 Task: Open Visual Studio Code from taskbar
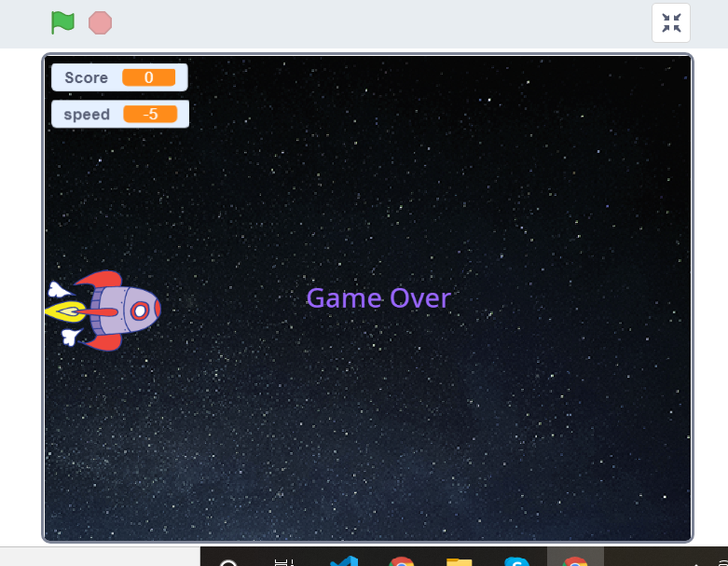(344, 560)
